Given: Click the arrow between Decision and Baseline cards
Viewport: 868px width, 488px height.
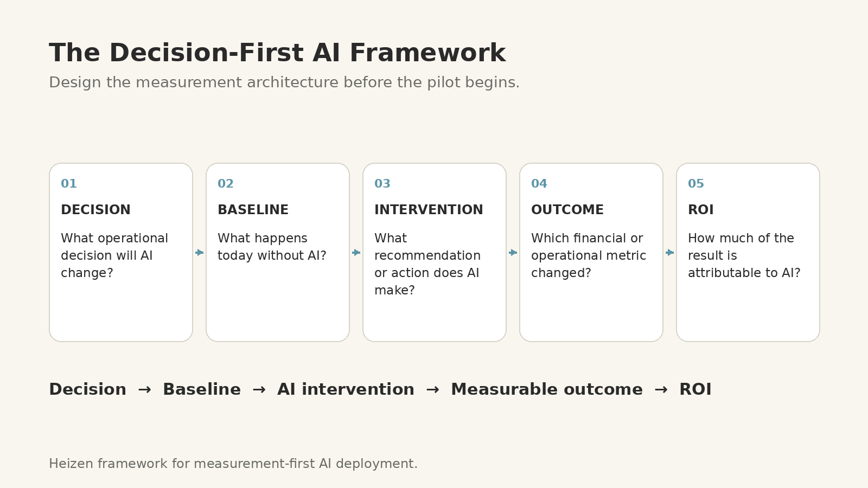Looking at the screenshot, I should [200, 253].
